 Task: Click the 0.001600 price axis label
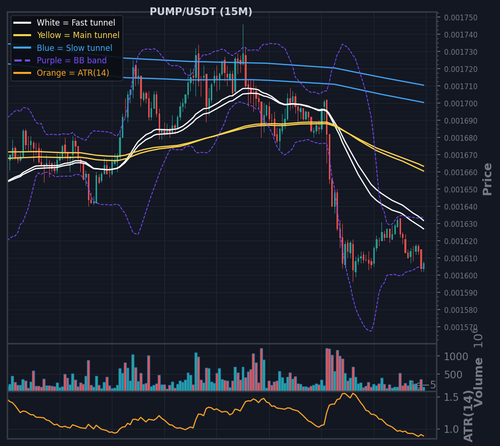[461, 276]
